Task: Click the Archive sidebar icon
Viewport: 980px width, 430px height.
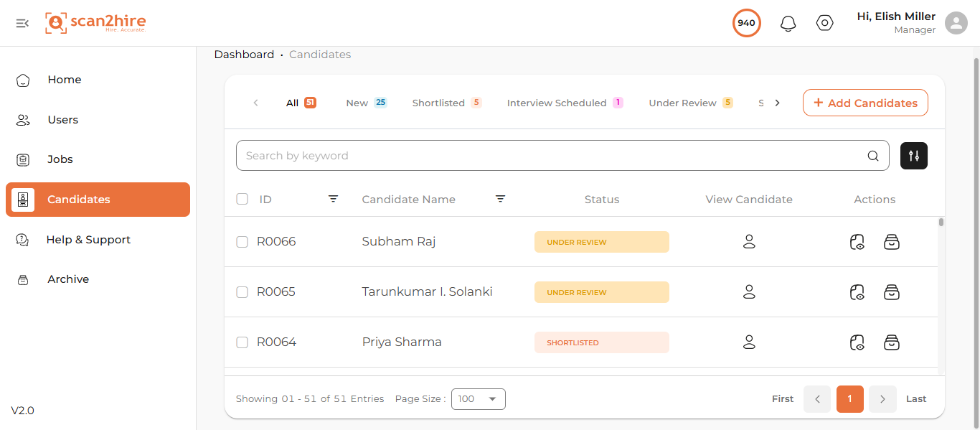Action: click(23, 279)
